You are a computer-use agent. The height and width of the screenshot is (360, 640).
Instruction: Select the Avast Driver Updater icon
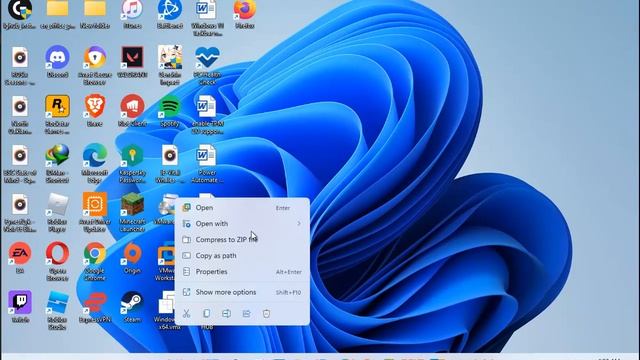pos(95,212)
